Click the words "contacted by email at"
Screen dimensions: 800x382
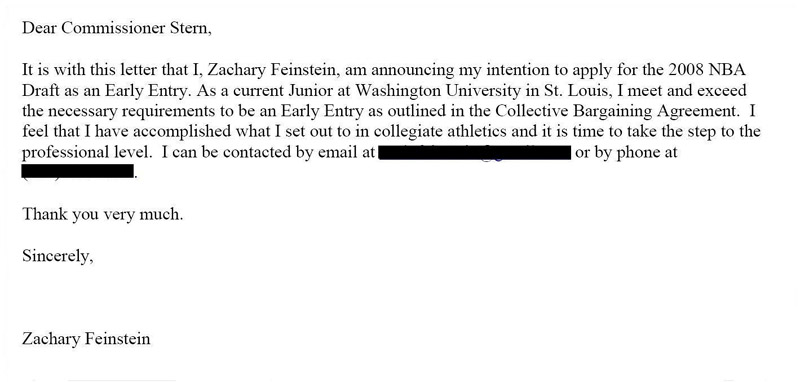[298, 152]
